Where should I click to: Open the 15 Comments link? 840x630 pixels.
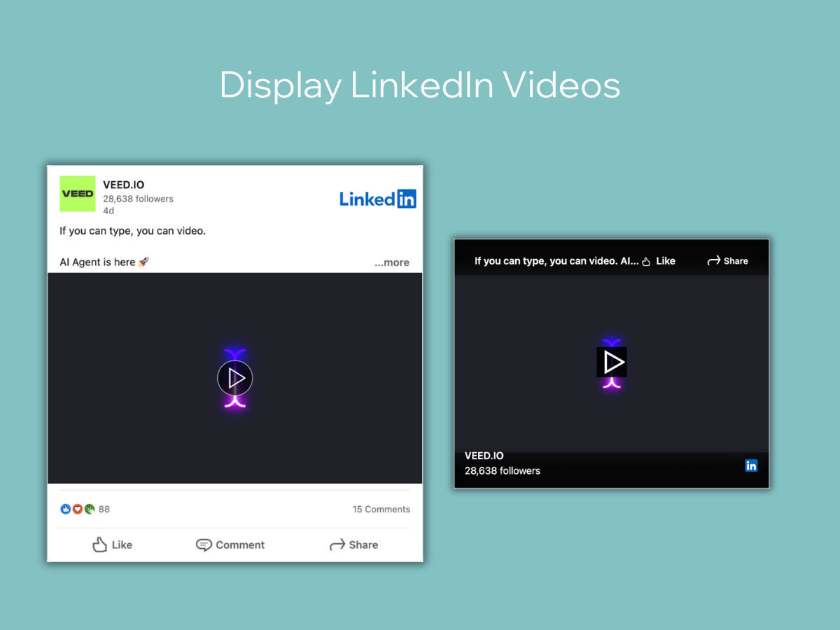pyautogui.click(x=381, y=509)
